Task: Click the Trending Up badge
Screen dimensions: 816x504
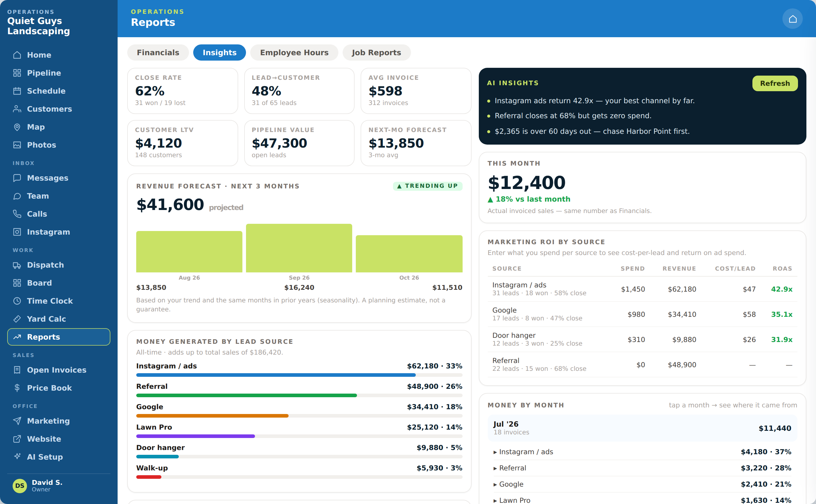Action: [x=428, y=186]
